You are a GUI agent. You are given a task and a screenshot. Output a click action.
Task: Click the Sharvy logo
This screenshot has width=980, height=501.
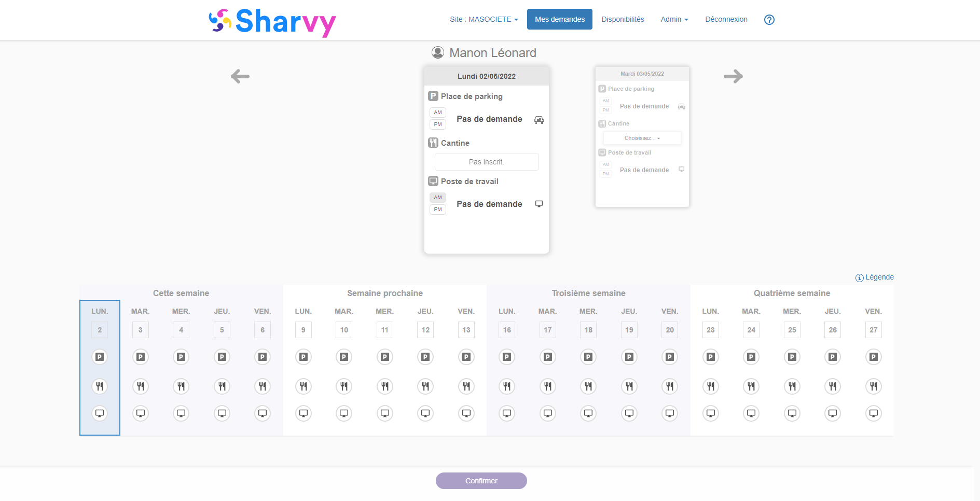272,22
